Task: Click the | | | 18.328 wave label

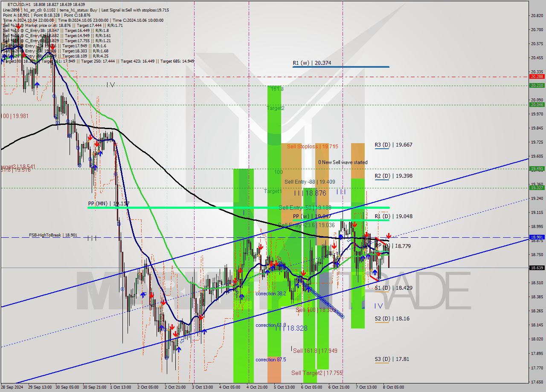Action: 291,328
